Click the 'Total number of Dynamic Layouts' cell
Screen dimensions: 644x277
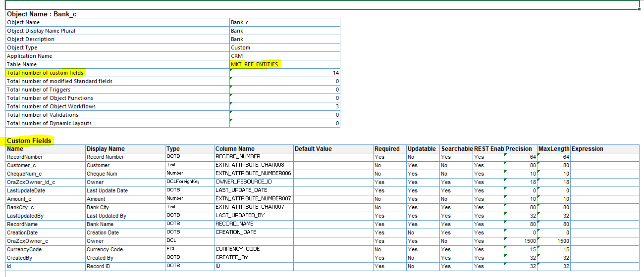(x=117, y=123)
